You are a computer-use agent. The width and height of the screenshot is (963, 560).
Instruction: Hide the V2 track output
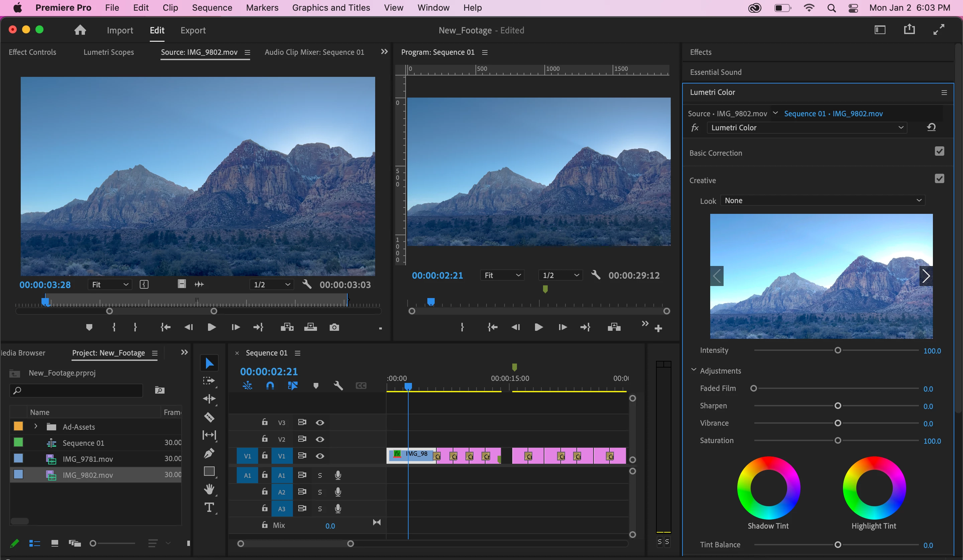pyautogui.click(x=320, y=439)
